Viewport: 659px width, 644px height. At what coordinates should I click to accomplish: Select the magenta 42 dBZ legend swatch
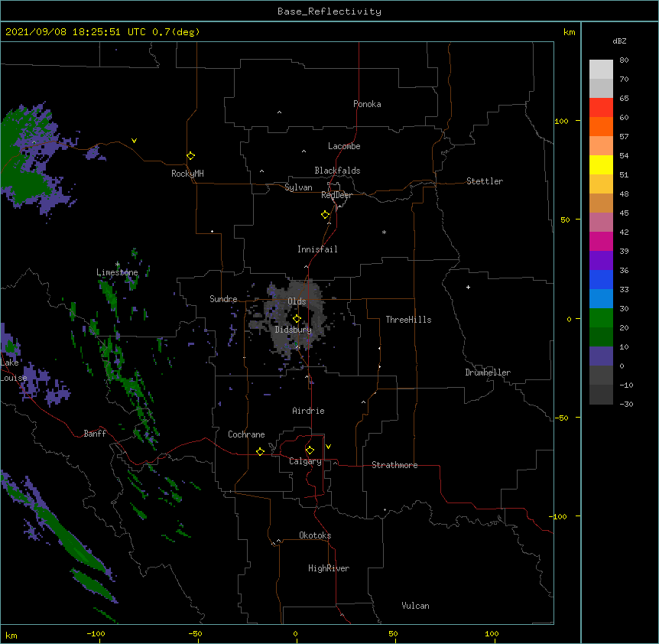point(601,241)
